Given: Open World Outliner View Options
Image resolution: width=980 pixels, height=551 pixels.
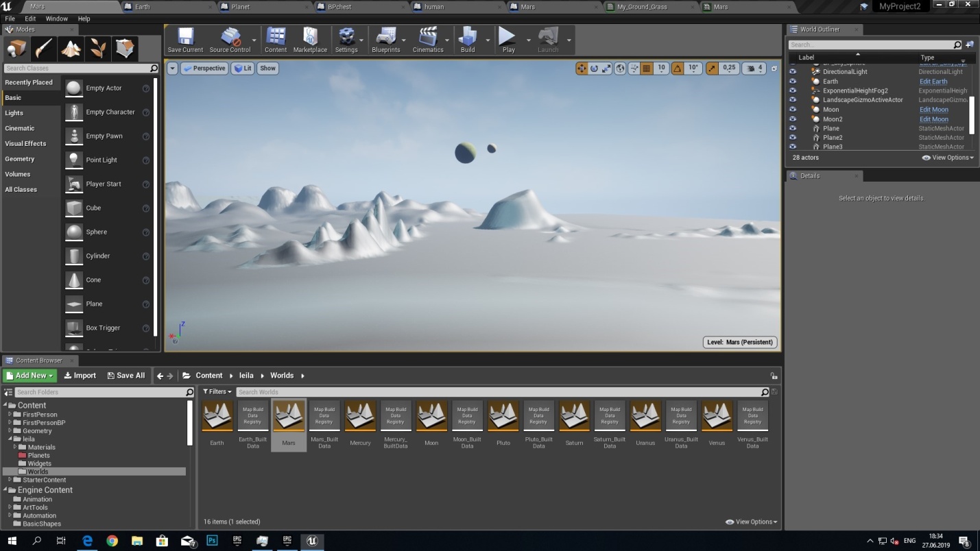Looking at the screenshot, I should tap(948, 158).
